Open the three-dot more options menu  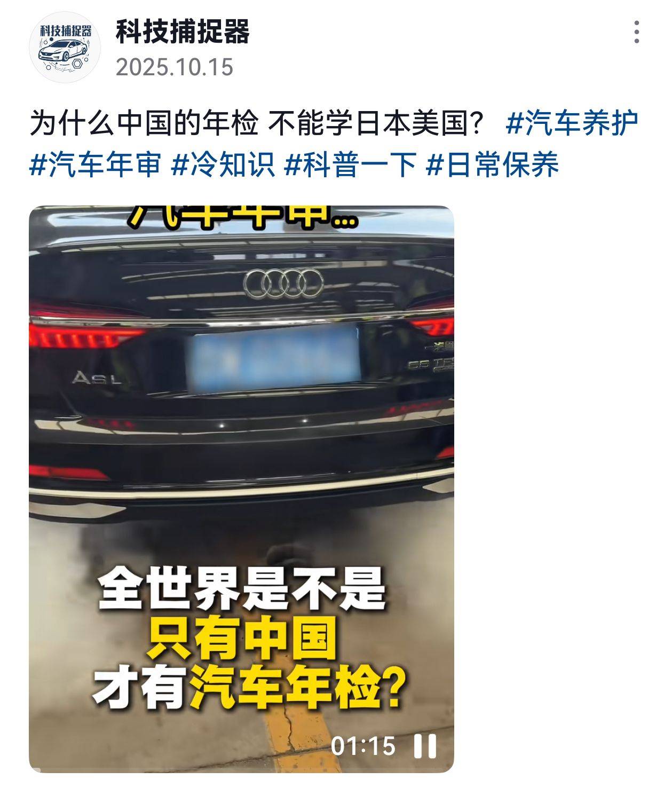637,32
